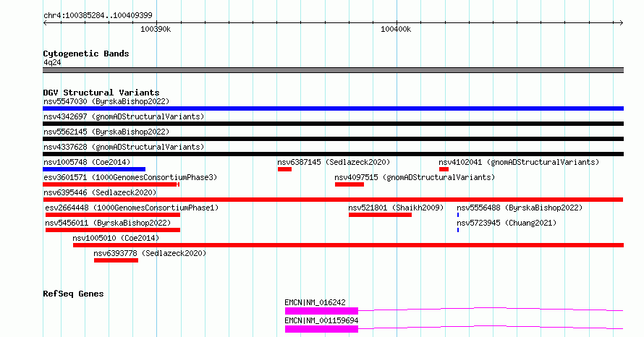644x337 pixels.
Task: Click the DGV Structural Variants track heading
Action: (x=101, y=93)
